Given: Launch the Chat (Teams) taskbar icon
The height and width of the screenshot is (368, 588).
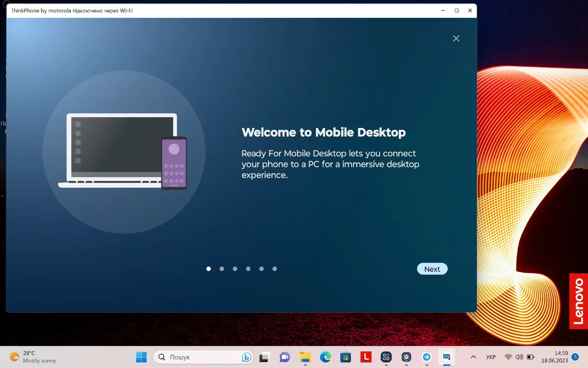Looking at the screenshot, I should pyautogui.click(x=285, y=357).
